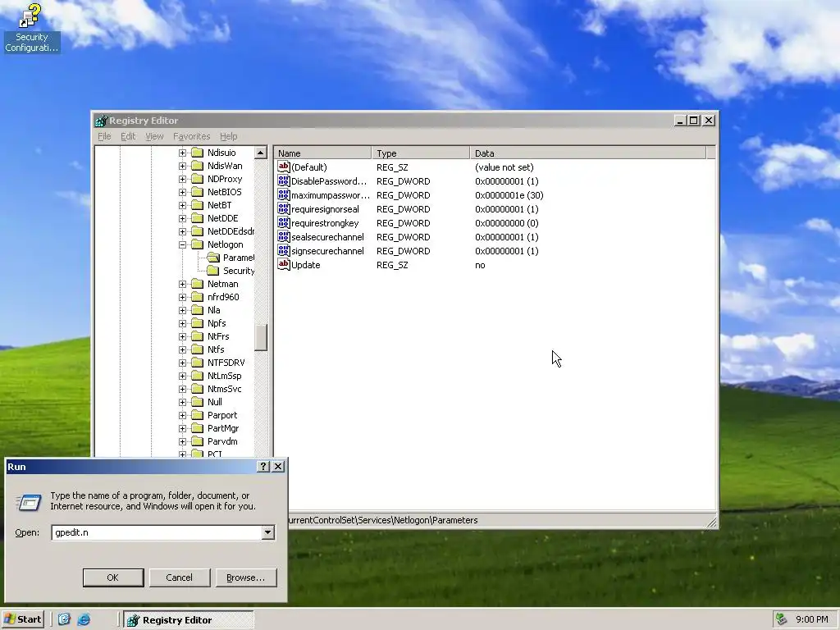This screenshot has width=840, height=630.
Task: Click the NetBIOS folder icon
Action: (x=198, y=192)
